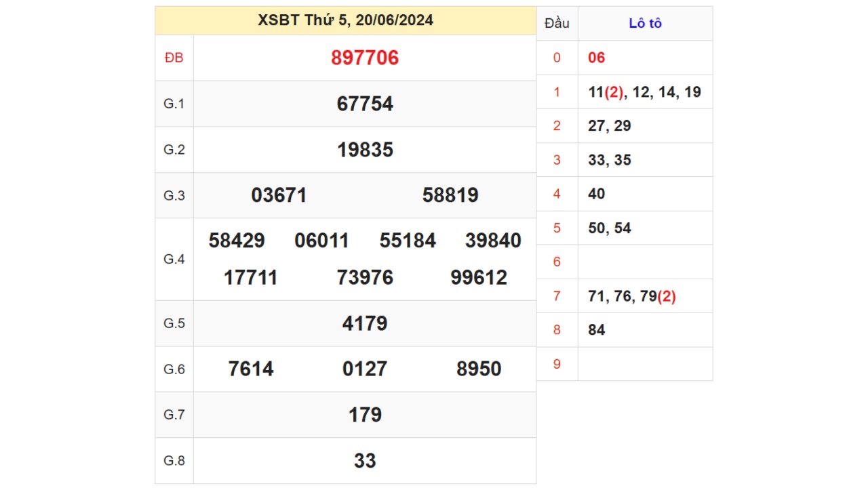The height and width of the screenshot is (488, 868).
Task: Select lô tô value 84
Action: click(597, 330)
